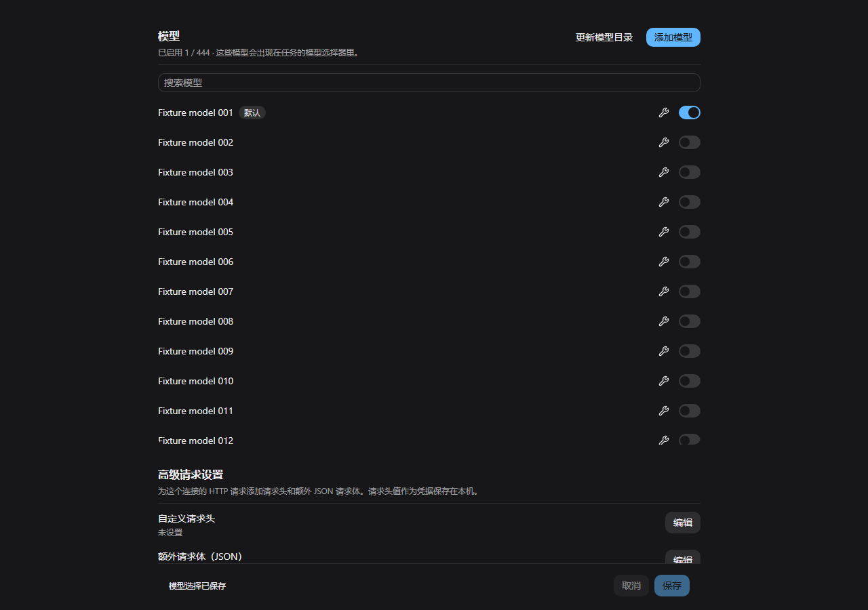The width and height of the screenshot is (868, 610).
Task: Click the 添加模型 button
Action: pyautogui.click(x=673, y=37)
